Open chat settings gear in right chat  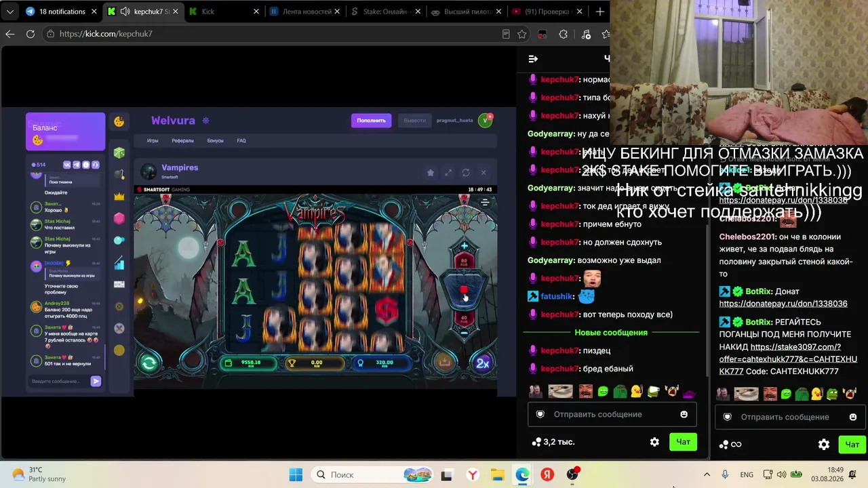click(824, 445)
